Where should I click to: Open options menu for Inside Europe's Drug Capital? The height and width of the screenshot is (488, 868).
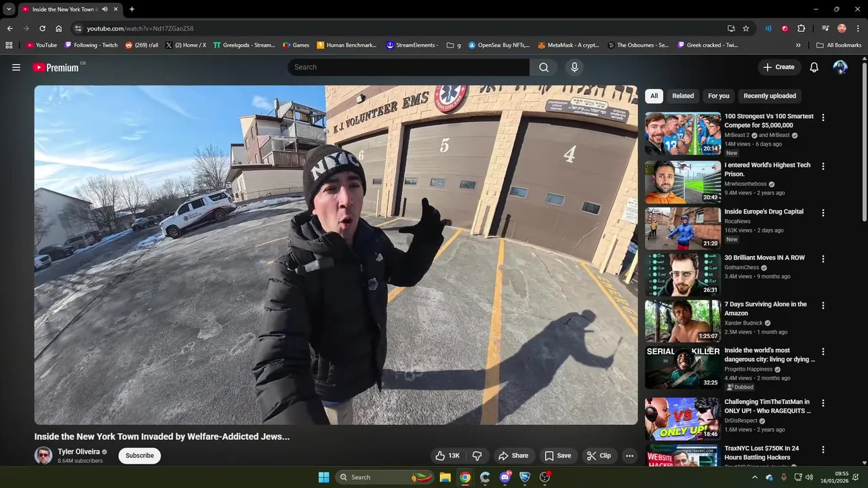tap(823, 213)
